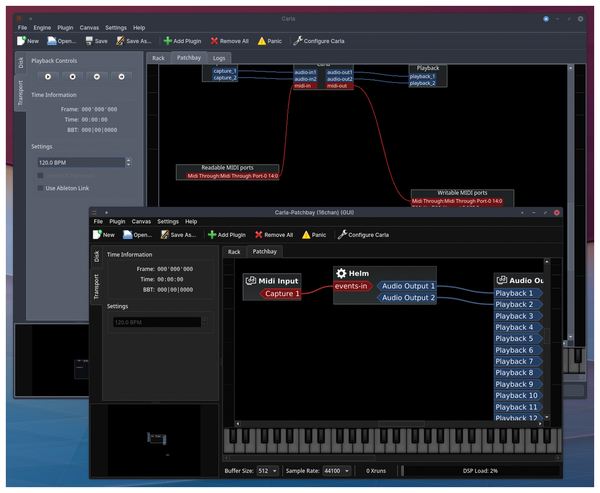Select Disk side tab in Carla-Patchbay front window

point(96,256)
